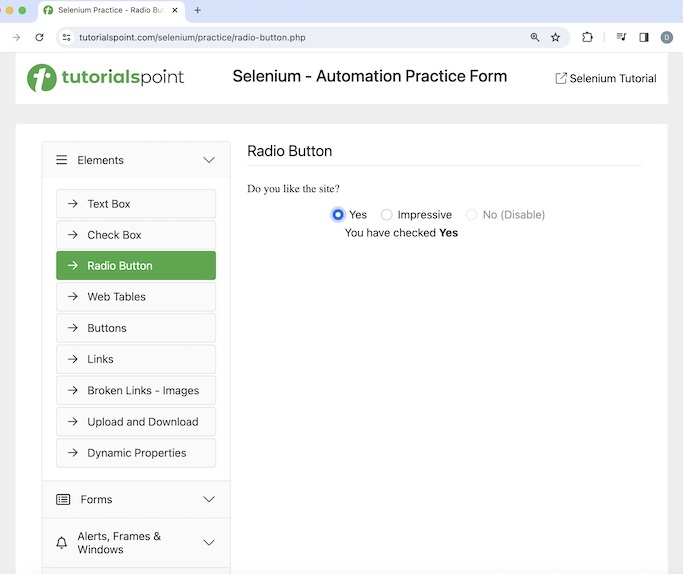Open the media controls icon
Image resolution: width=683 pixels, height=574 pixels.
click(621, 37)
